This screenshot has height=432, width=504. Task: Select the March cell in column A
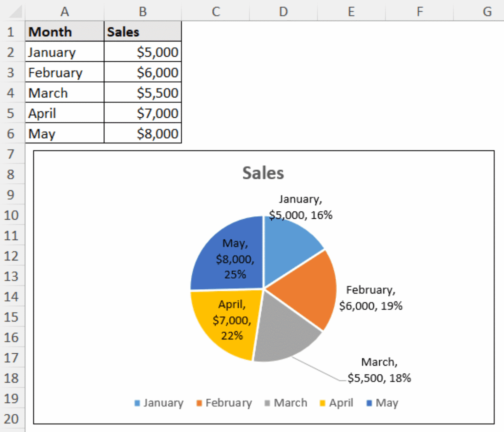(65, 93)
